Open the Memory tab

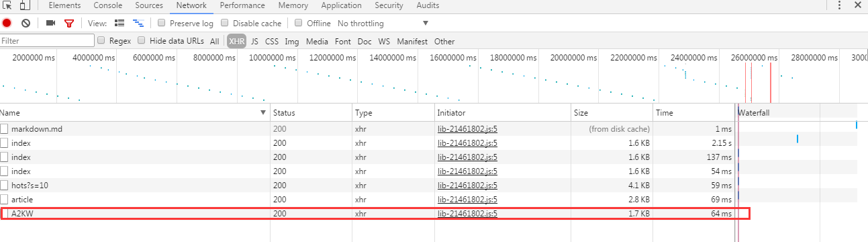[293, 6]
